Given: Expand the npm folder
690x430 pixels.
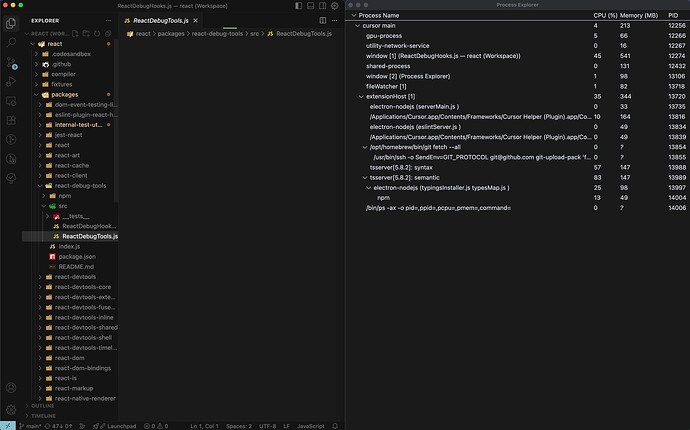Looking at the screenshot, I should tap(44, 196).
